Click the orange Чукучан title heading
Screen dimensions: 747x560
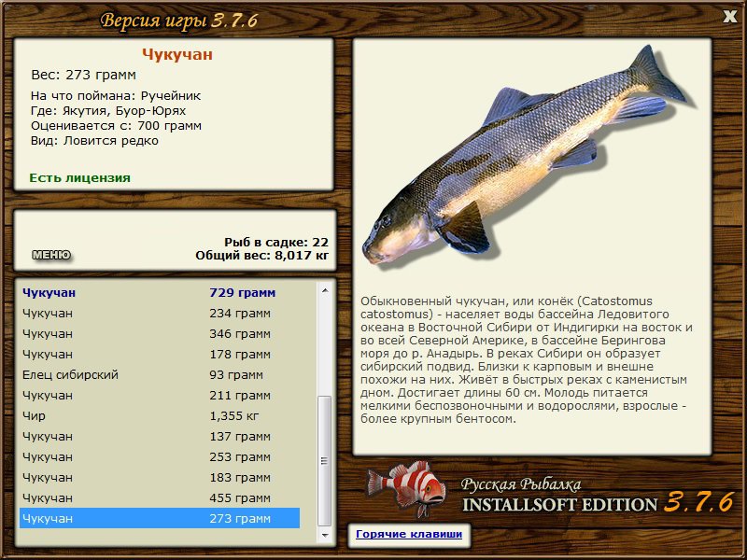point(177,54)
